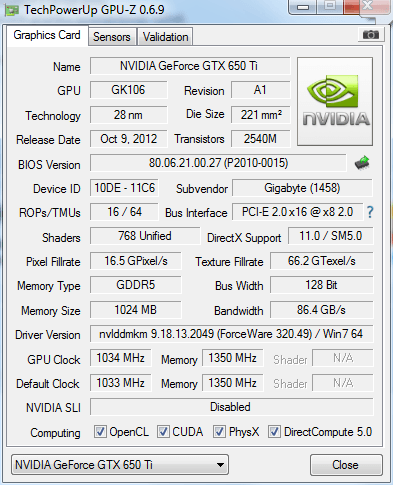The height and width of the screenshot is (485, 393).
Task: Click the BIOS Version field
Action: pos(218,163)
